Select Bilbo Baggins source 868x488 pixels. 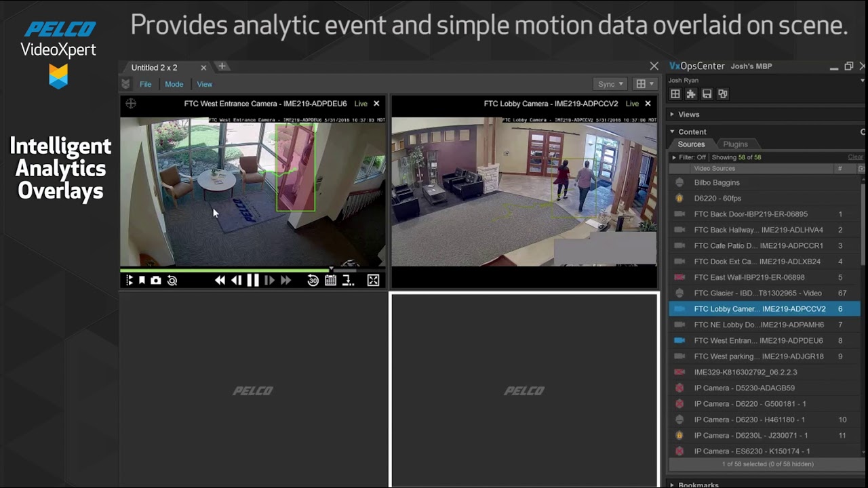coord(764,182)
